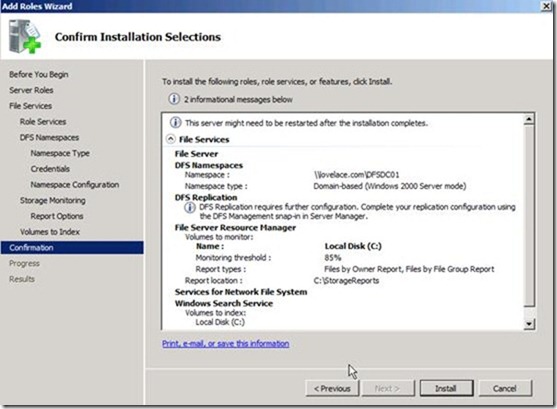Open the Volumes to Index step

coord(50,232)
